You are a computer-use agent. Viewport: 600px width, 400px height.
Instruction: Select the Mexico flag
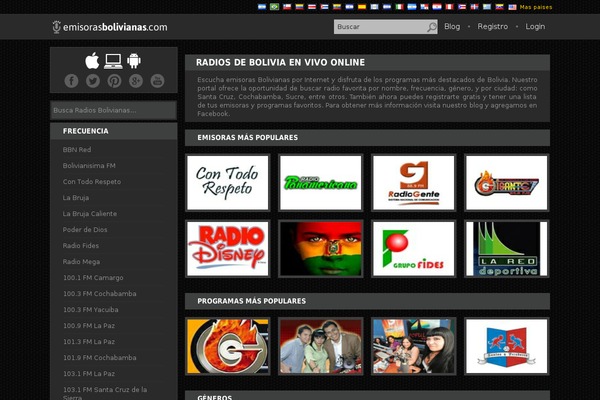399,7
